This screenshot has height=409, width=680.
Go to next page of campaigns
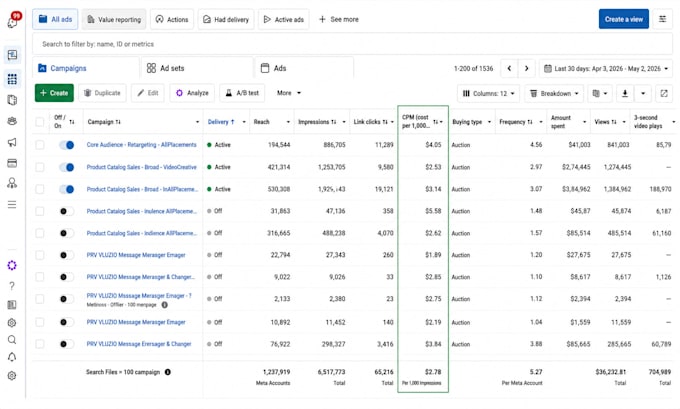coord(526,69)
